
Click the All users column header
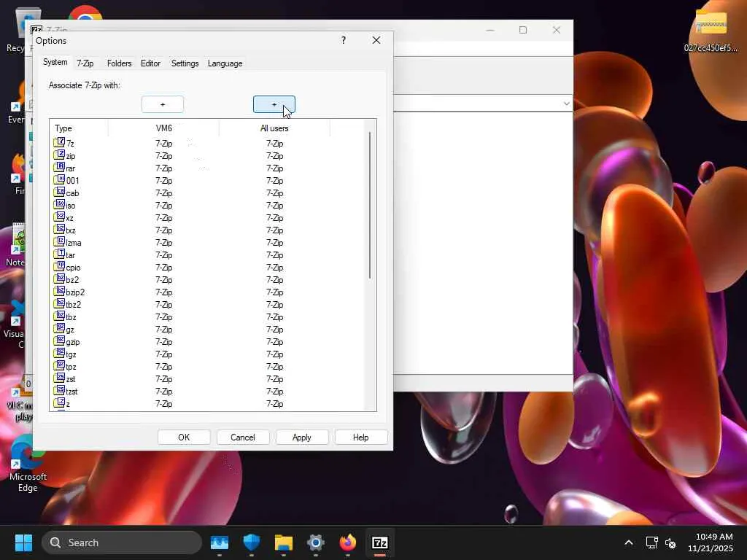point(274,128)
